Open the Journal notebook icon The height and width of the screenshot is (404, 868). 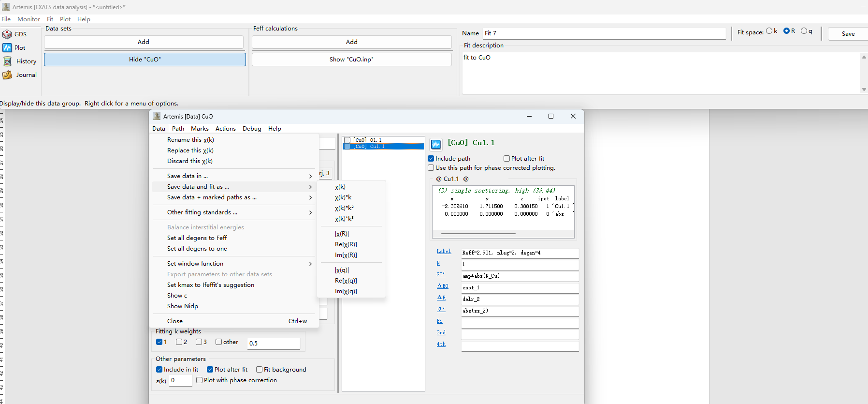[x=7, y=75]
